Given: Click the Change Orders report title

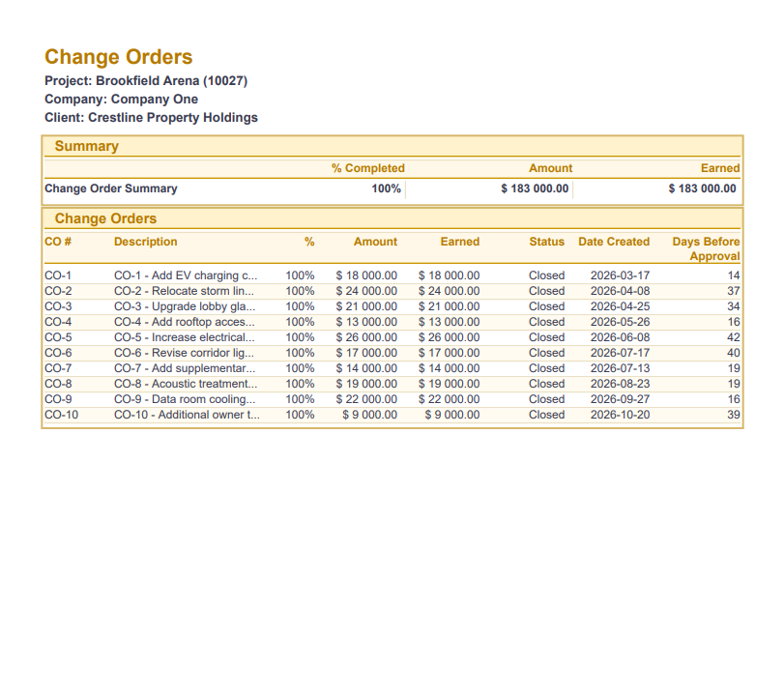Looking at the screenshot, I should pyautogui.click(x=118, y=57).
